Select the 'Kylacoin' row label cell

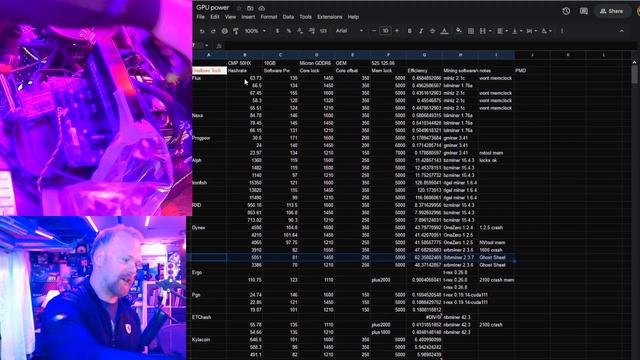pyautogui.click(x=209, y=340)
